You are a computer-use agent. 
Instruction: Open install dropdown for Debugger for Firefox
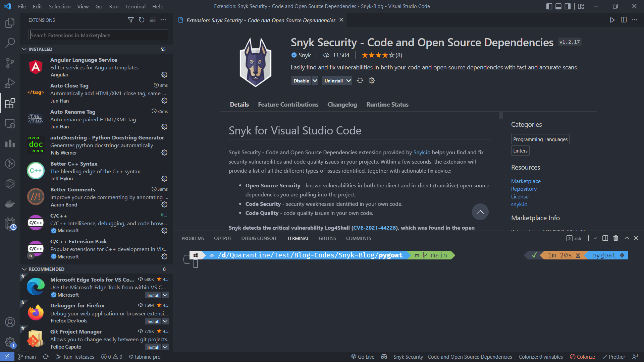[x=165, y=321]
